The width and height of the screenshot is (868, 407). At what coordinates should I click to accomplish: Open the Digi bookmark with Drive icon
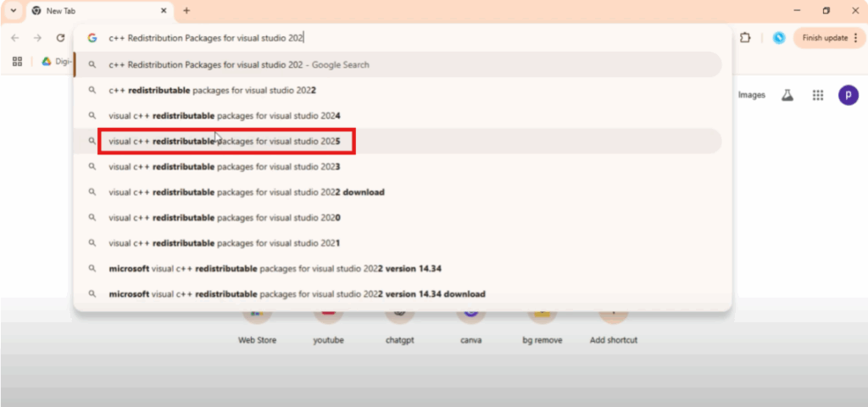click(x=57, y=61)
